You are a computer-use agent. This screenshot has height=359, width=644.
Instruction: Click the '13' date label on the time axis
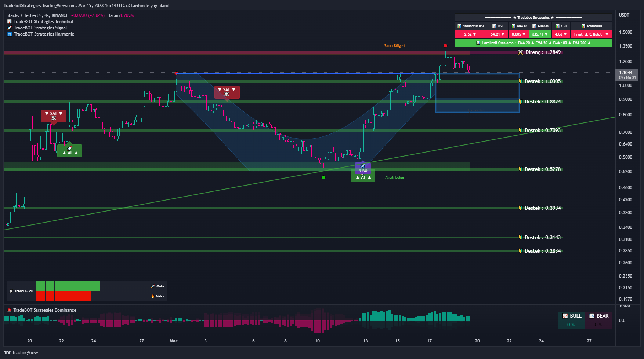coord(365,341)
